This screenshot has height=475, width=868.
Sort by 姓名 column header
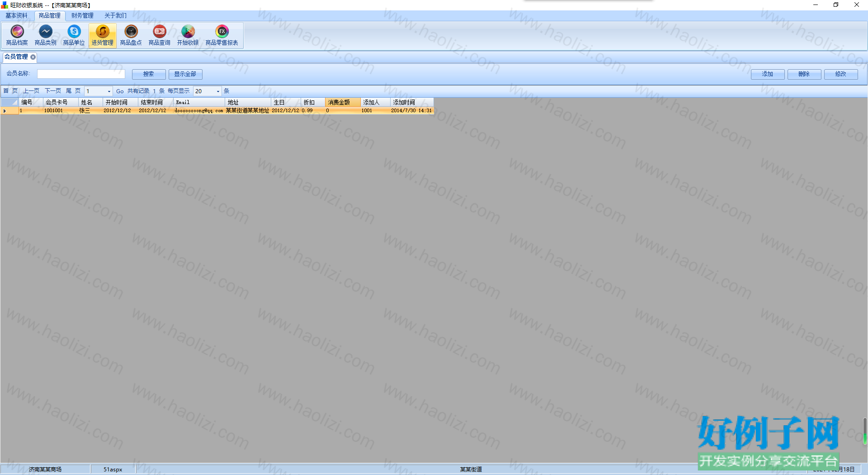pos(91,103)
